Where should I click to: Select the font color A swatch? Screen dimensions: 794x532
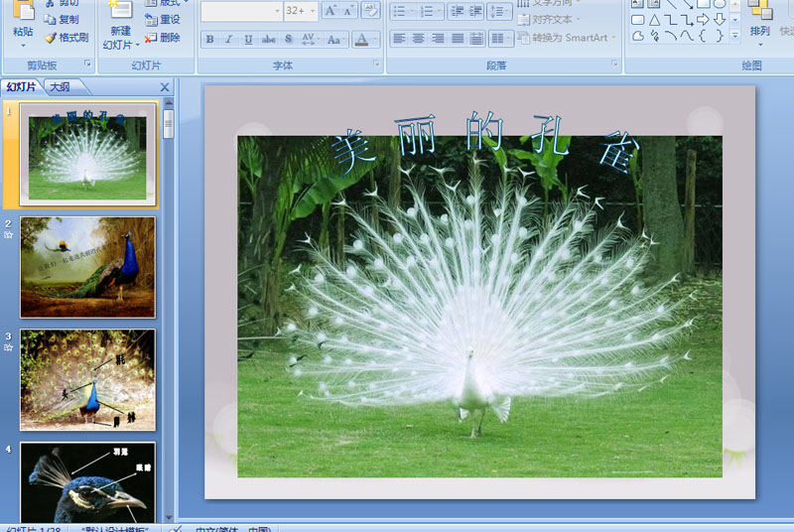click(x=361, y=40)
